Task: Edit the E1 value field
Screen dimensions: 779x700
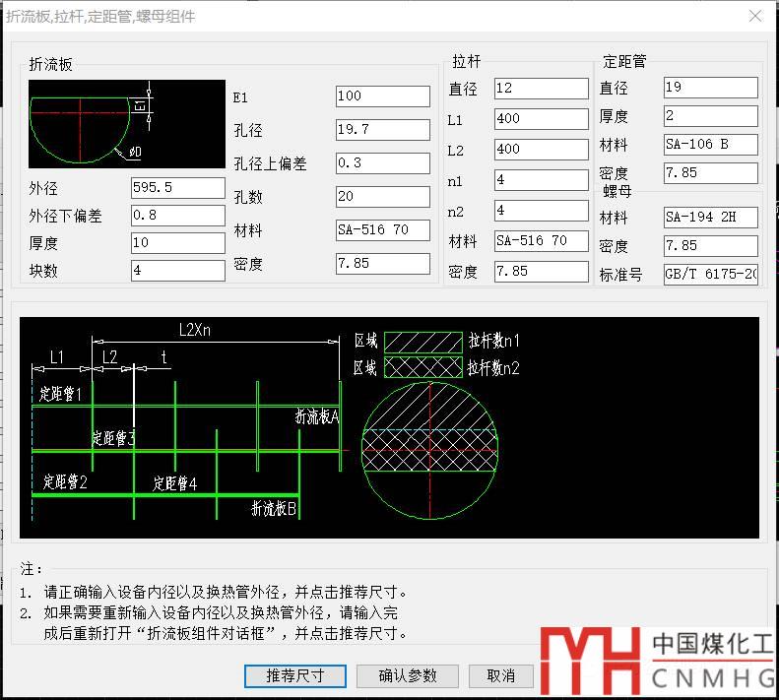Action: pos(382,96)
